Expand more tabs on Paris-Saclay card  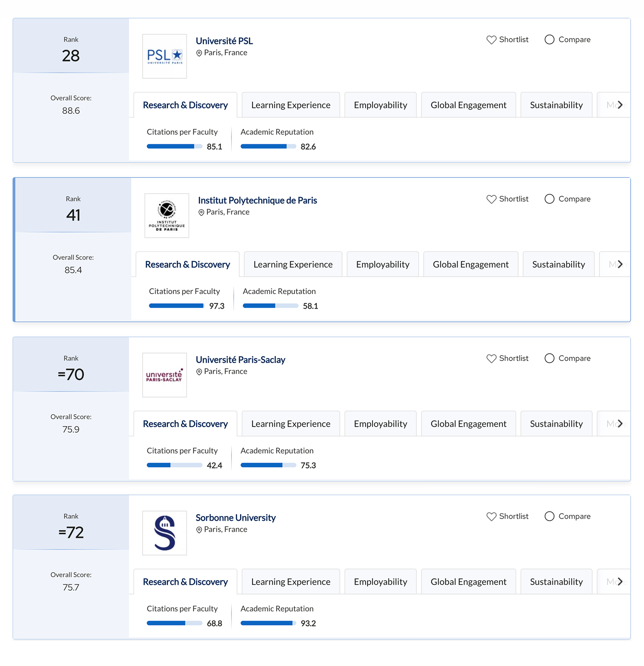pyautogui.click(x=620, y=423)
